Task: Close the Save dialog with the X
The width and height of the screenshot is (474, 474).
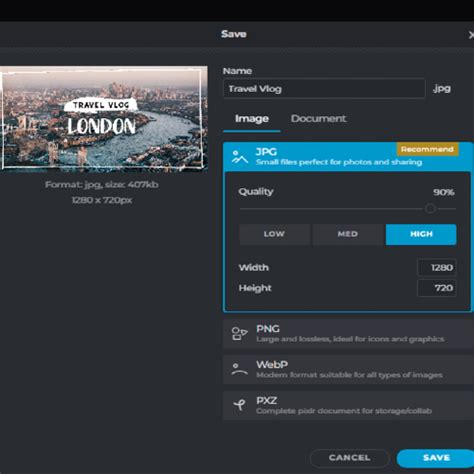Action: pyautogui.click(x=471, y=35)
